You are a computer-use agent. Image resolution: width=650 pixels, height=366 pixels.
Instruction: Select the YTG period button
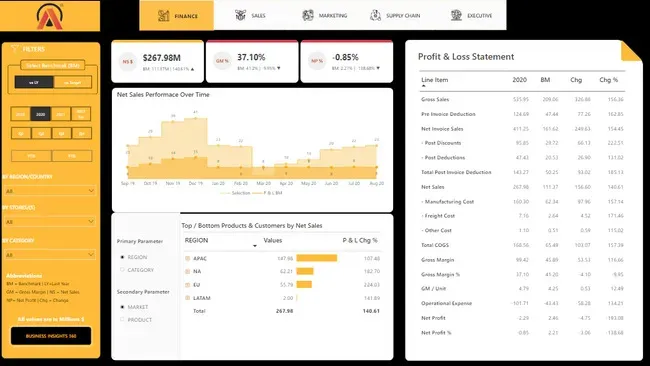[72, 156]
